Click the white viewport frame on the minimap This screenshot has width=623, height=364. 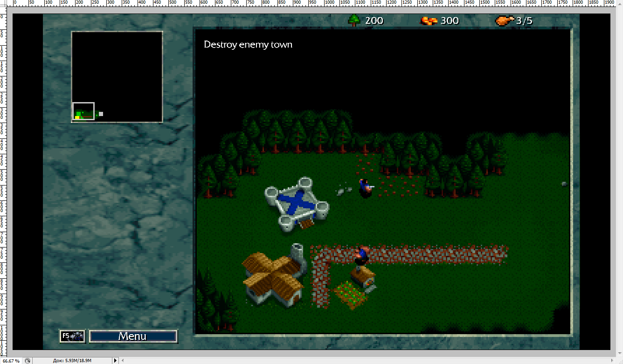click(x=83, y=111)
